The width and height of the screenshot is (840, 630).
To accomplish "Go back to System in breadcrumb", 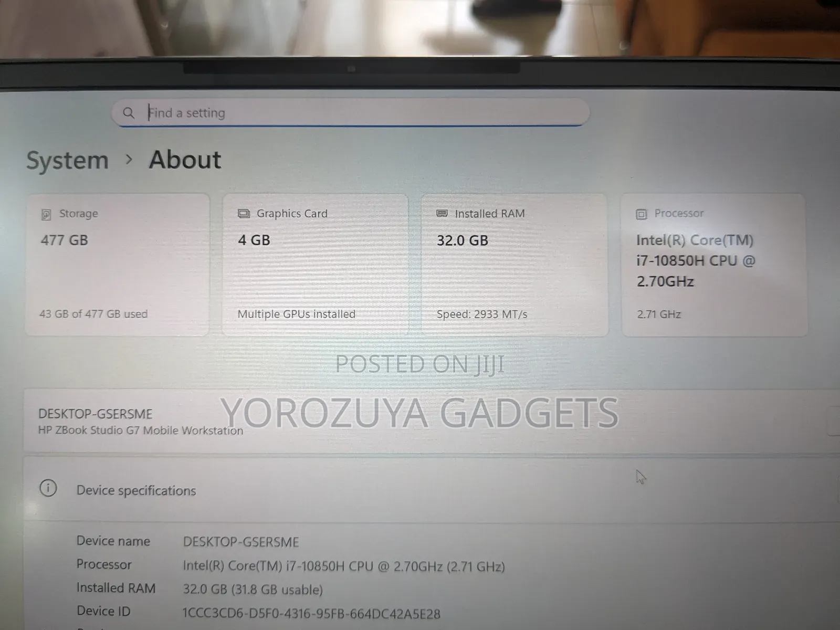I will pyautogui.click(x=67, y=160).
